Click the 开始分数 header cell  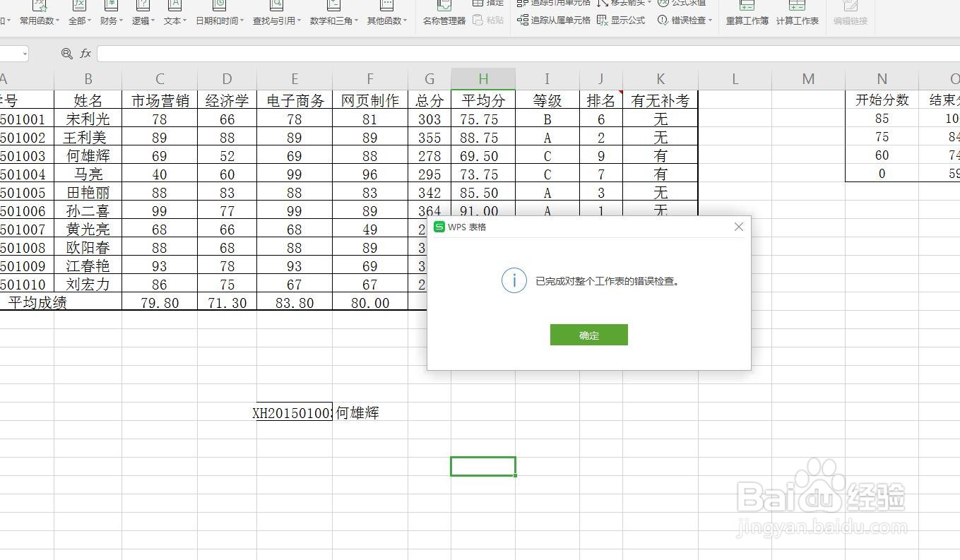click(882, 100)
